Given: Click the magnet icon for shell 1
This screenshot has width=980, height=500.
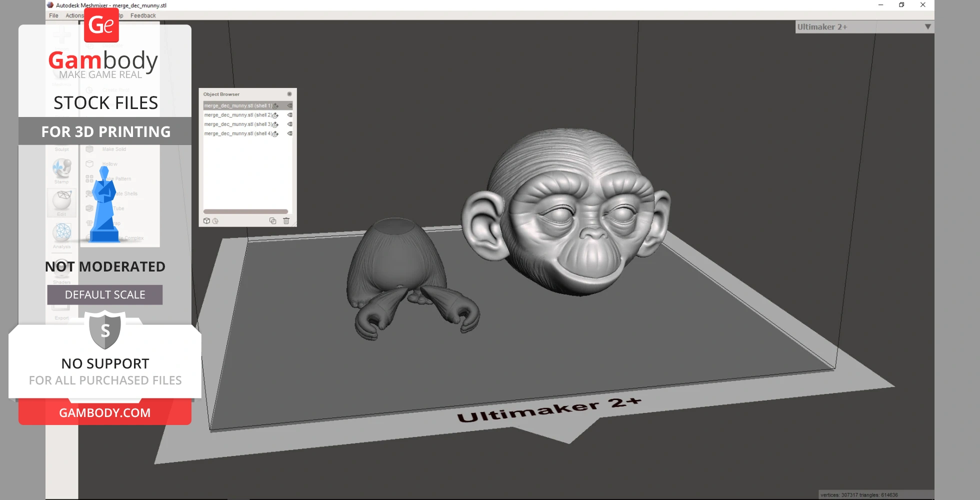Looking at the screenshot, I should 275,106.
